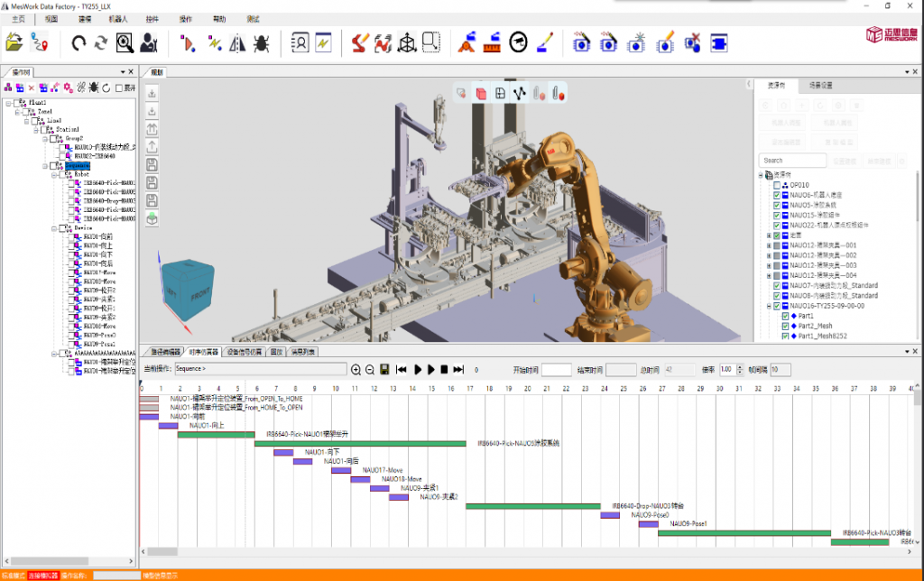Viewport: 924px width, 581px height.
Task: Expand the NAUO12 002 fixture node
Action: coord(769,255)
